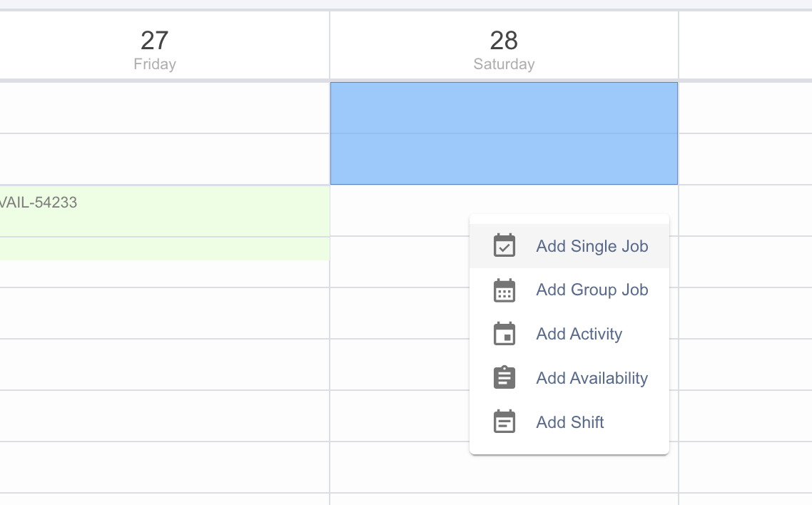Screen dimensions: 812x505
Task: Click the Add Single Job calendar-check icon
Action: pyautogui.click(x=504, y=246)
